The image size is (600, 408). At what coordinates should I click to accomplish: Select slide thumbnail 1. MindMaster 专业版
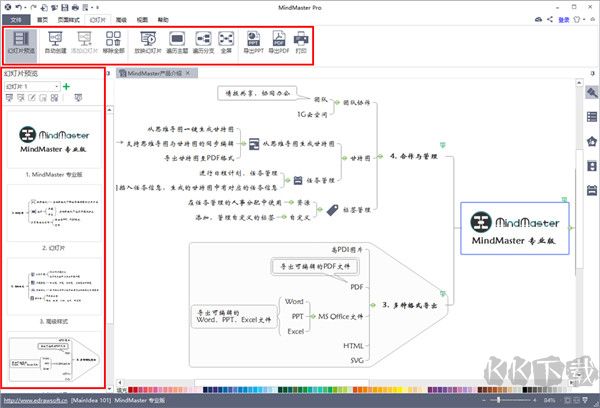click(x=54, y=140)
